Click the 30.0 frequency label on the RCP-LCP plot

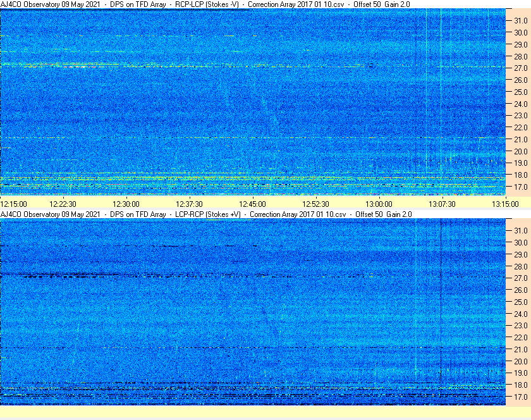click(x=521, y=32)
